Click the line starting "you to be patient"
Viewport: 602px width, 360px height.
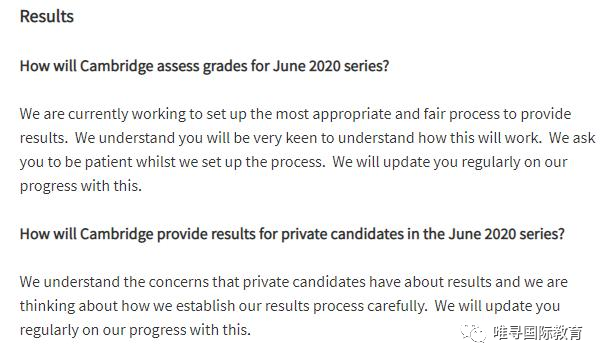pyautogui.click(x=294, y=162)
